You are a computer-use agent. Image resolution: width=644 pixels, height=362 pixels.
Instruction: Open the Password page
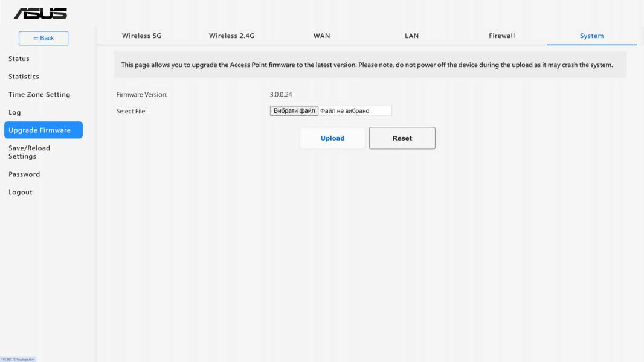pyautogui.click(x=24, y=174)
